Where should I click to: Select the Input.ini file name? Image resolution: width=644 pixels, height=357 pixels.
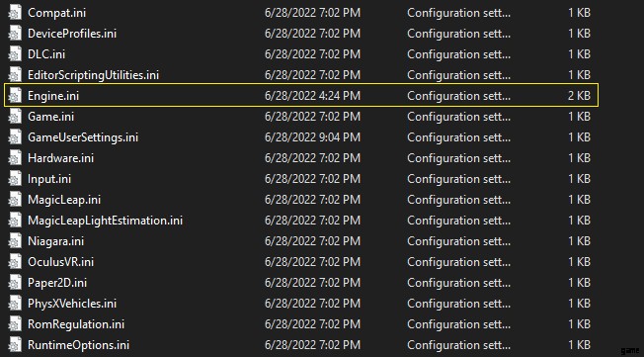(49, 179)
